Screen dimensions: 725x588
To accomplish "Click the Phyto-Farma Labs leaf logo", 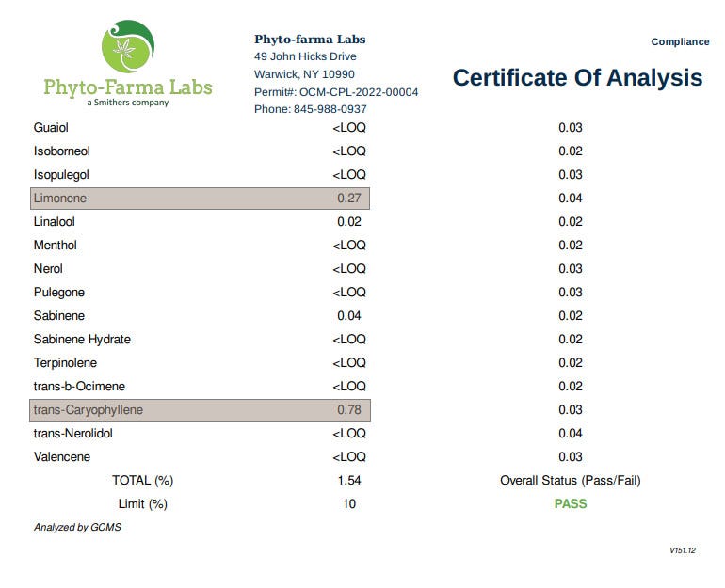I will click(x=128, y=46).
